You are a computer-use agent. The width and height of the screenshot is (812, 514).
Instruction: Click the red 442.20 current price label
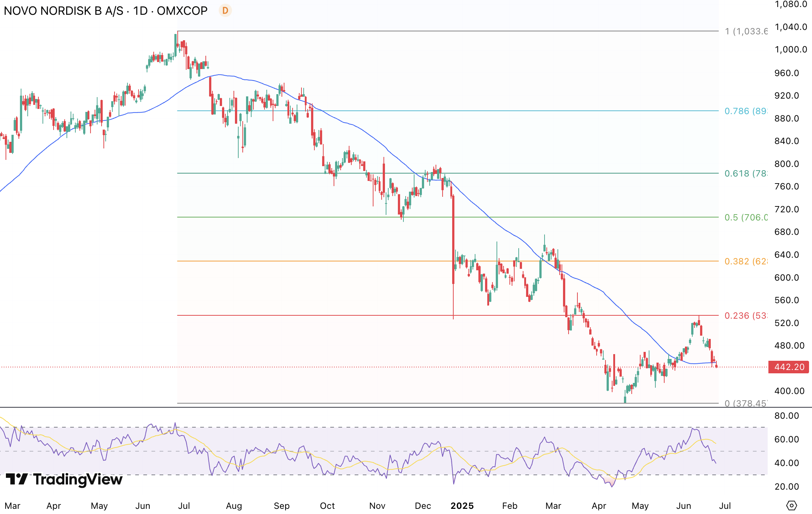(x=789, y=367)
